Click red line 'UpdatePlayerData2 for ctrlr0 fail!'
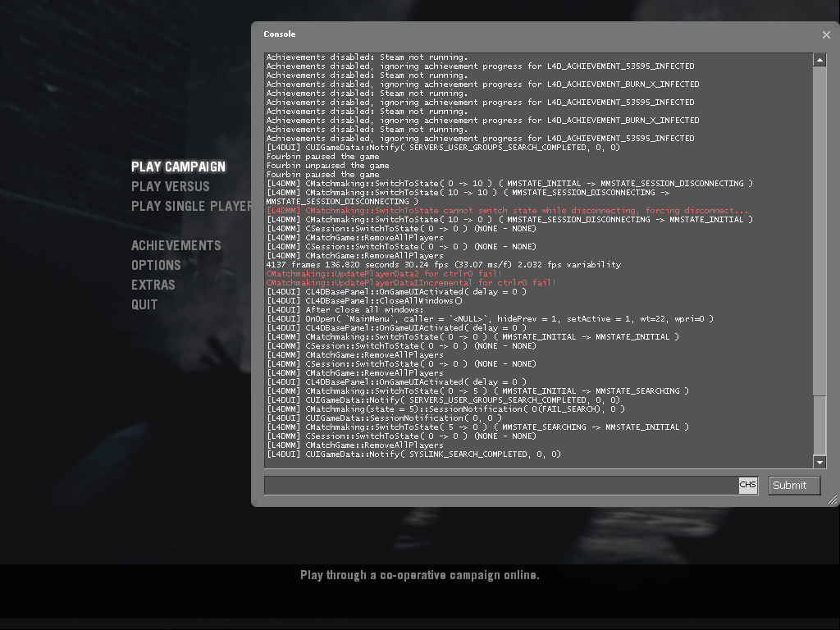This screenshot has height=630, width=840. pyautogui.click(x=384, y=274)
